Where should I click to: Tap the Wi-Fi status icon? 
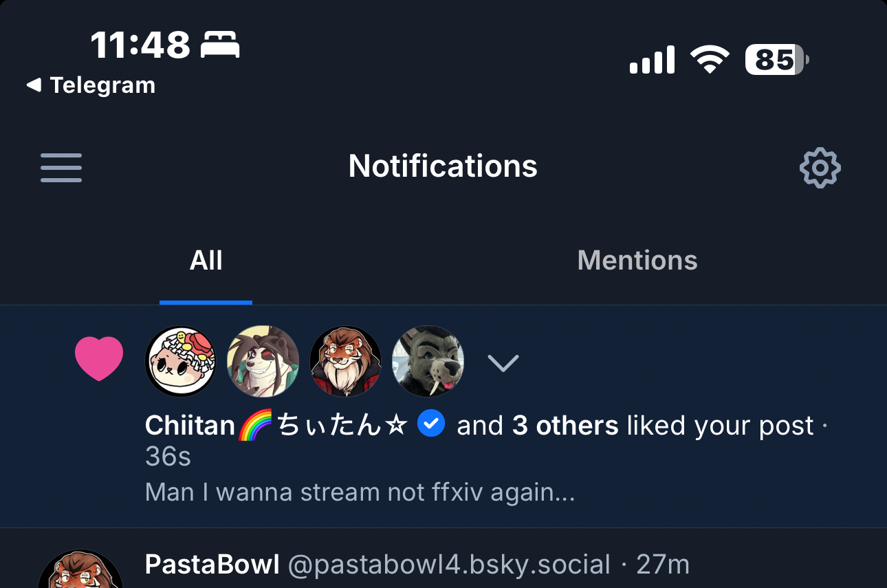coord(710,60)
